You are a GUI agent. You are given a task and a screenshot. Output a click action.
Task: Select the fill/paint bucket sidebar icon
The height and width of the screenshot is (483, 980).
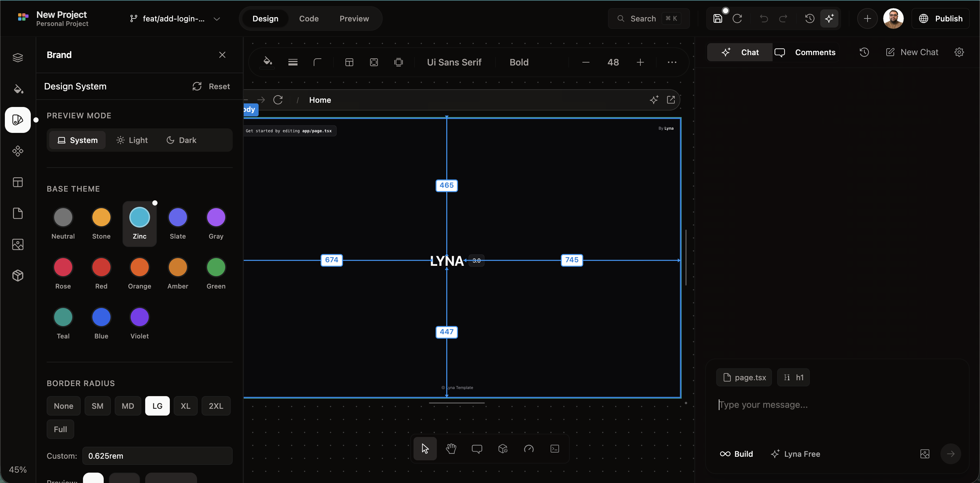point(18,89)
